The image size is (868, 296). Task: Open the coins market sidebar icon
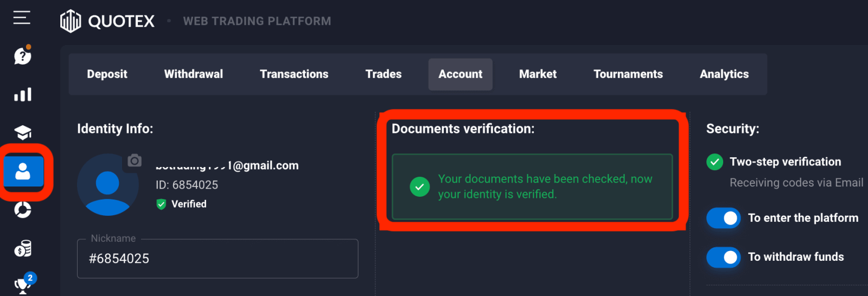[x=23, y=248]
